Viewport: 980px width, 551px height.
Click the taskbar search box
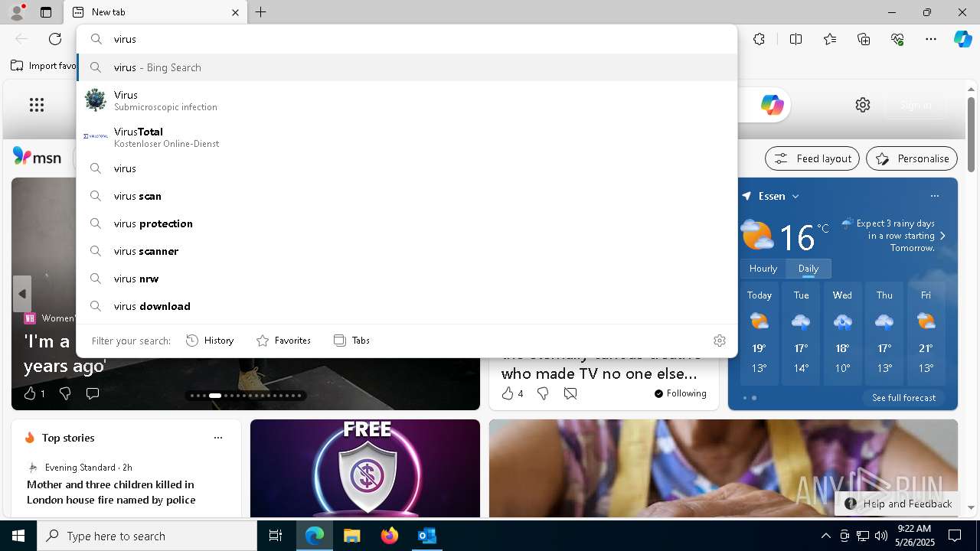[147, 536]
